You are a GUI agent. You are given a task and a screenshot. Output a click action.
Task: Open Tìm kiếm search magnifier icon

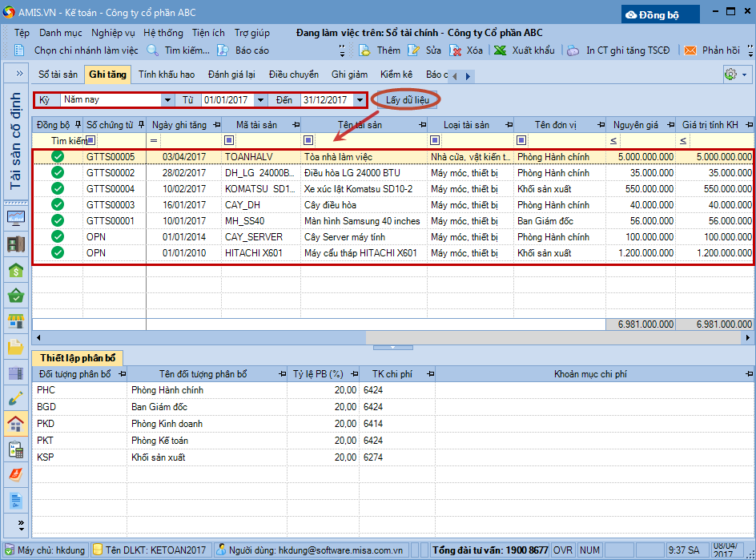[x=152, y=50]
